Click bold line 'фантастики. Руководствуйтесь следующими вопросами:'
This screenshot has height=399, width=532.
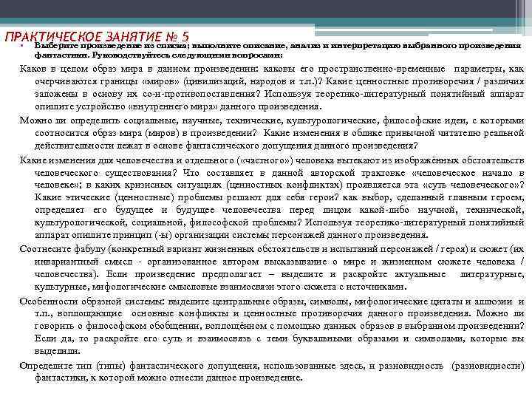158,55
